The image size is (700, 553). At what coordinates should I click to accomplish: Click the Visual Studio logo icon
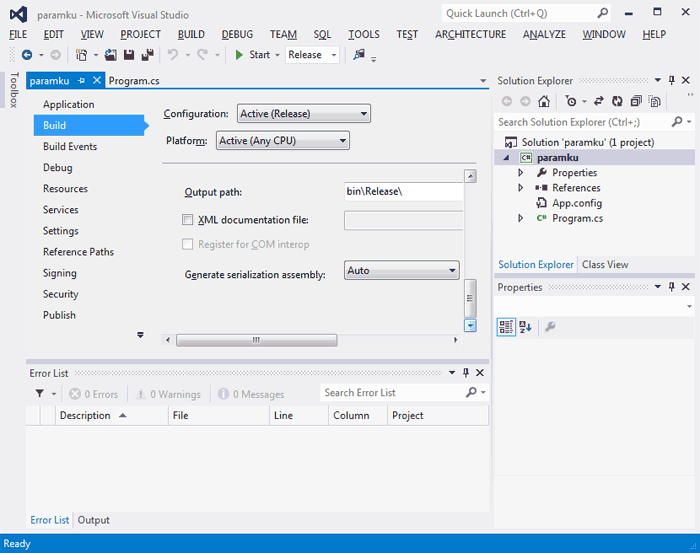coord(18,15)
